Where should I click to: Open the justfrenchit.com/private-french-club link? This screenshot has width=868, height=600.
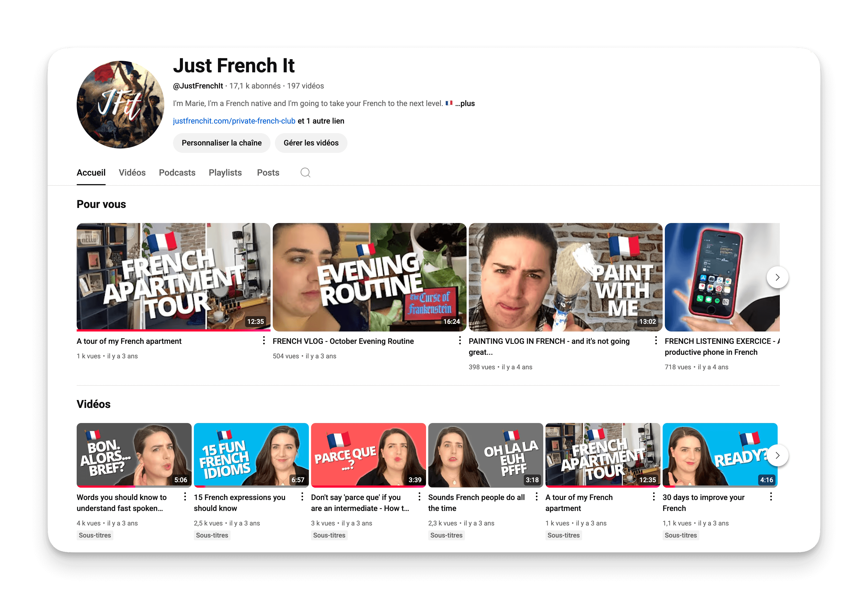click(x=234, y=121)
